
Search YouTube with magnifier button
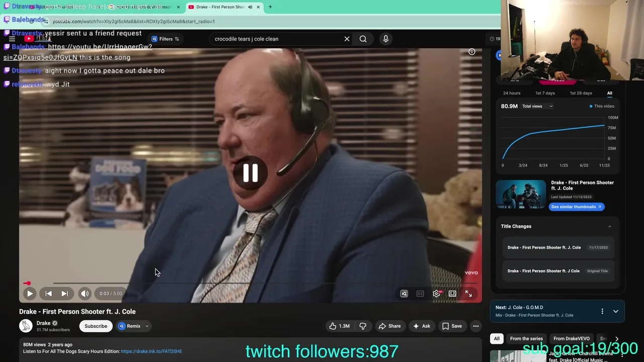click(363, 39)
